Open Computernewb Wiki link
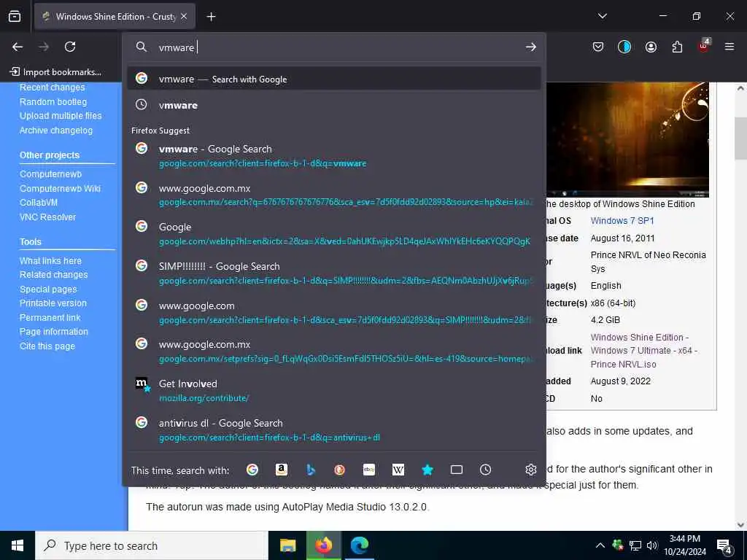The height and width of the screenshot is (560, 747). [x=60, y=188]
